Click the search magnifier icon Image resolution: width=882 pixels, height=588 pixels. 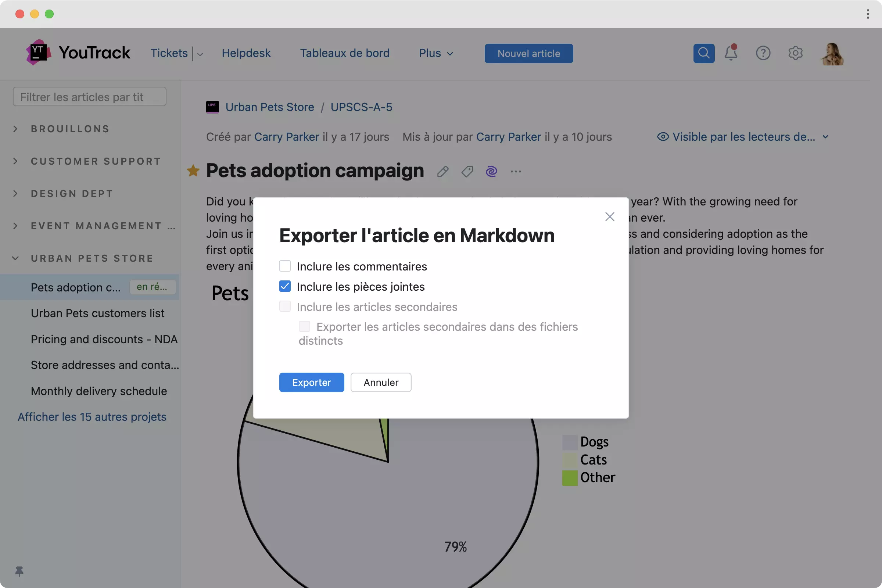(703, 53)
